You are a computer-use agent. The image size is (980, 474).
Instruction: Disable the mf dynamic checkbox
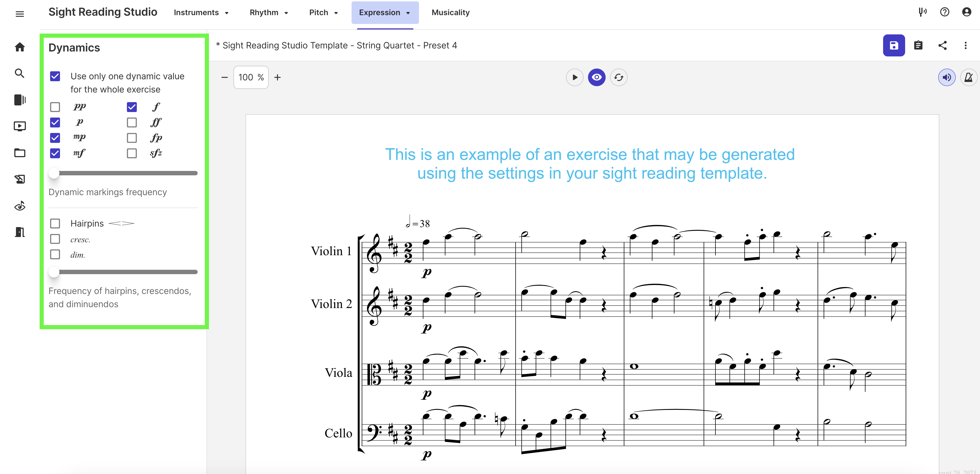coord(55,153)
